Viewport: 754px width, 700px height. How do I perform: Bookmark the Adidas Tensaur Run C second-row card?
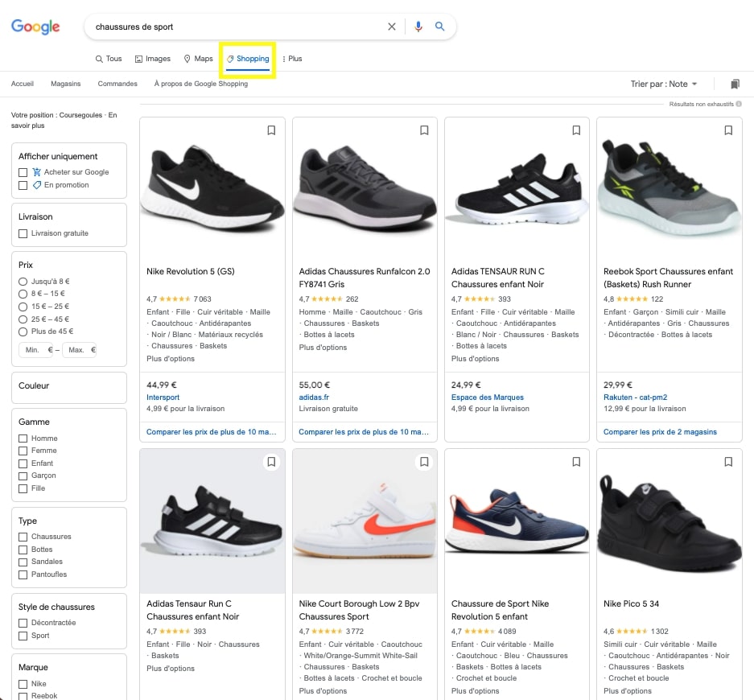tap(271, 462)
